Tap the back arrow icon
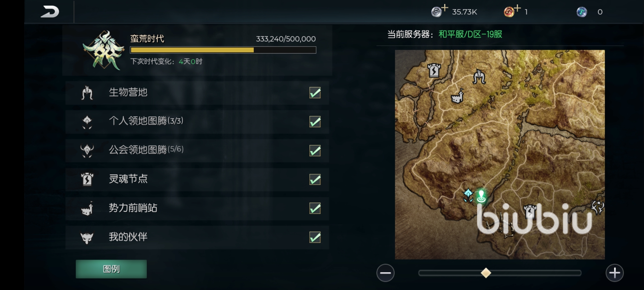The height and width of the screenshot is (290, 644). [x=50, y=12]
